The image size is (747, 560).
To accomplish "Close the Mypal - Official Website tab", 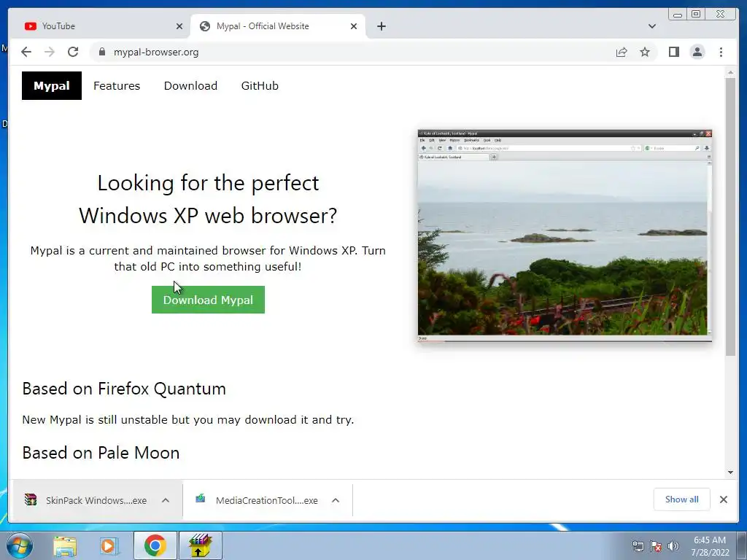I will [x=354, y=26].
